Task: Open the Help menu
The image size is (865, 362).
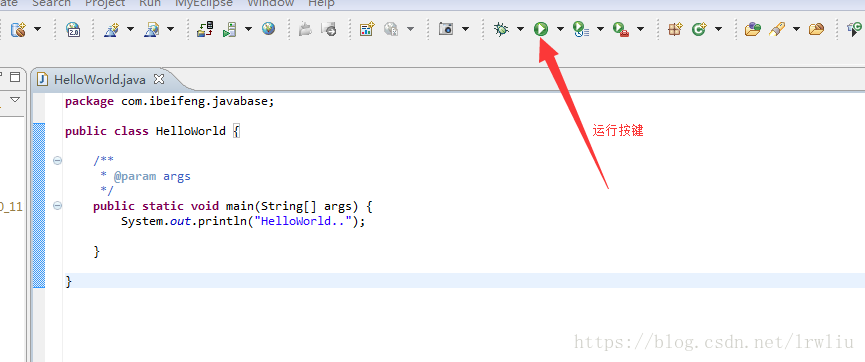Action: point(321,3)
